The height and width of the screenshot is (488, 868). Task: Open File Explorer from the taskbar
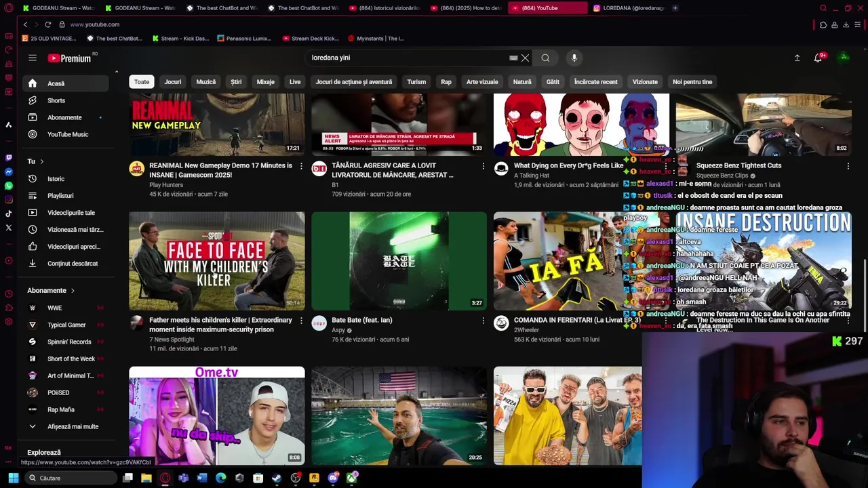point(146,478)
